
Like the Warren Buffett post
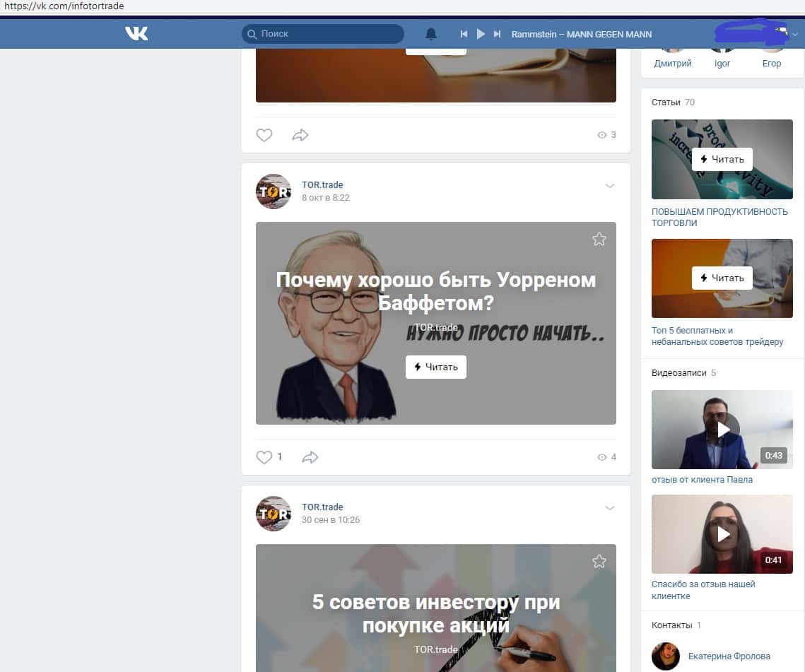point(264,457)
